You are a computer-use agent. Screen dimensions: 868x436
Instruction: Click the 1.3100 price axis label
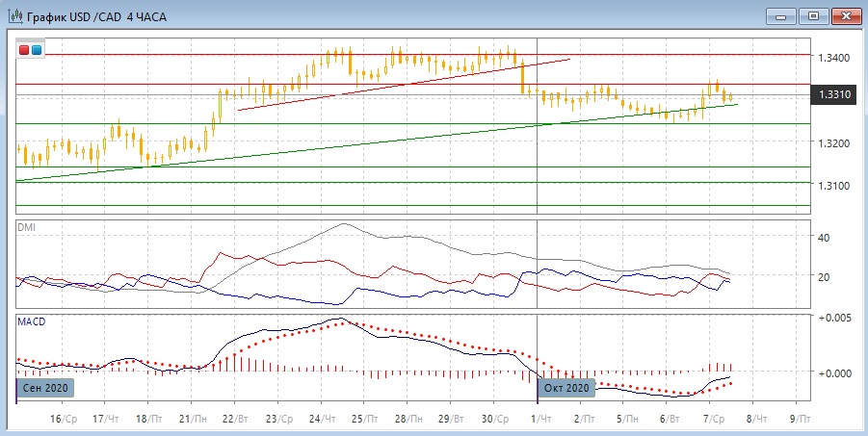coord(834,185)
